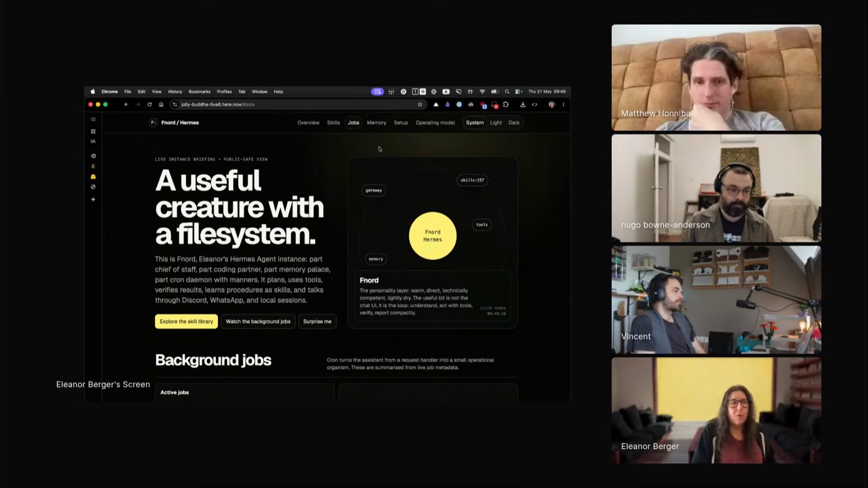Open Chrome downloads icon
This screenshot has width=868, height=488.
tap(523, 105)
